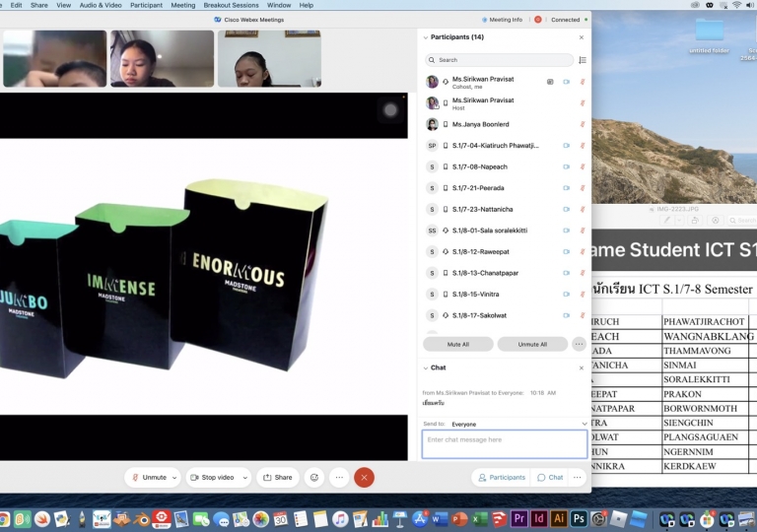
Task: Click video icon for S.1/8-17-Sakolwat
Action: tap(567, 315)
